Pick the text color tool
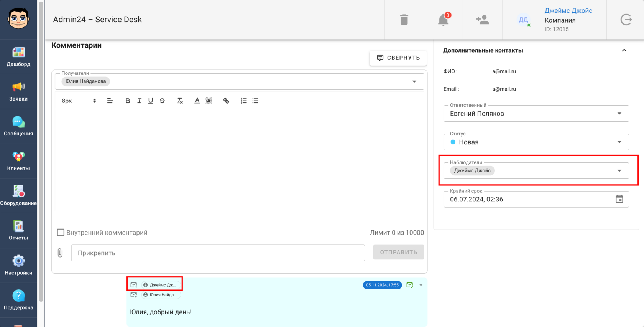Screen dimensions: 644x327 tap(197, 101)
